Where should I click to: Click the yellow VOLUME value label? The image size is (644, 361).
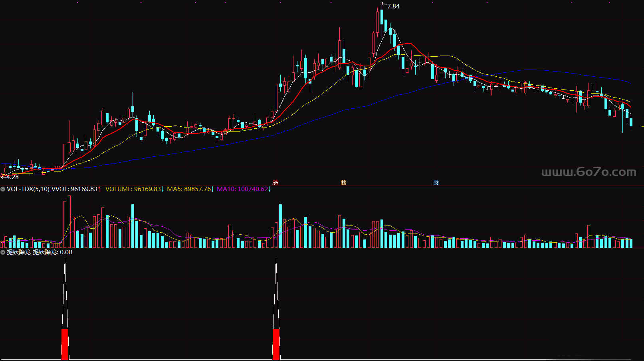point(133,189)
